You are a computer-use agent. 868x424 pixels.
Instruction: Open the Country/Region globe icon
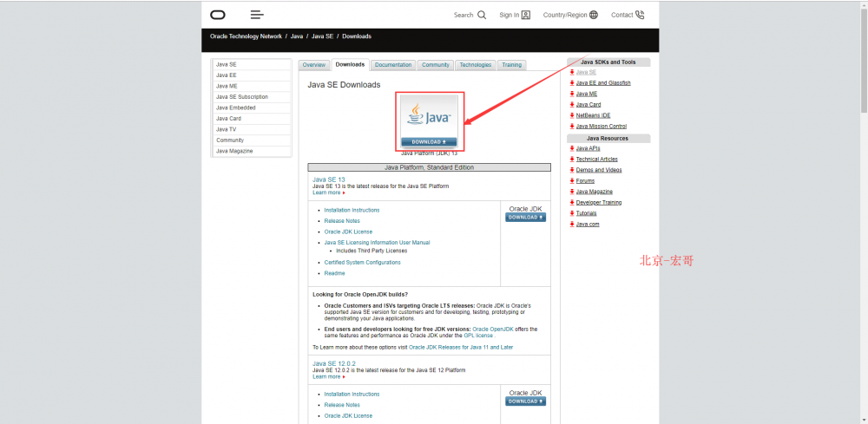(x=594, y=15)
